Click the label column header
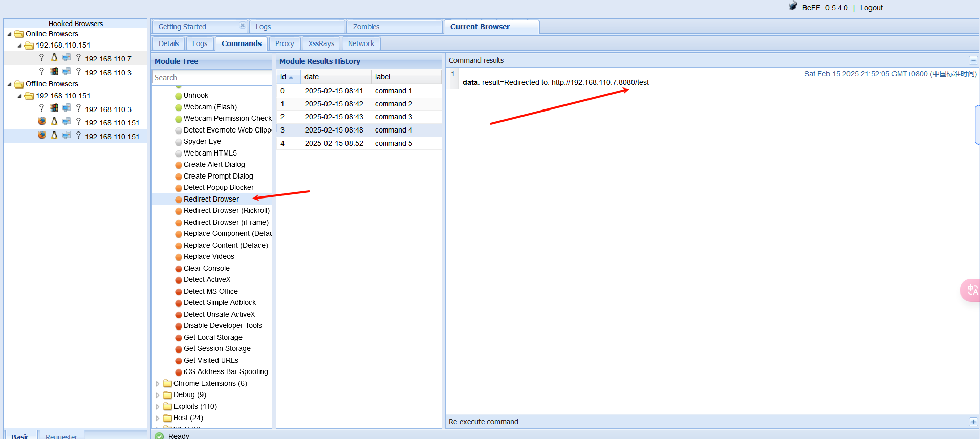Viewport: 980px width, 439px height. tap(406, 77)
